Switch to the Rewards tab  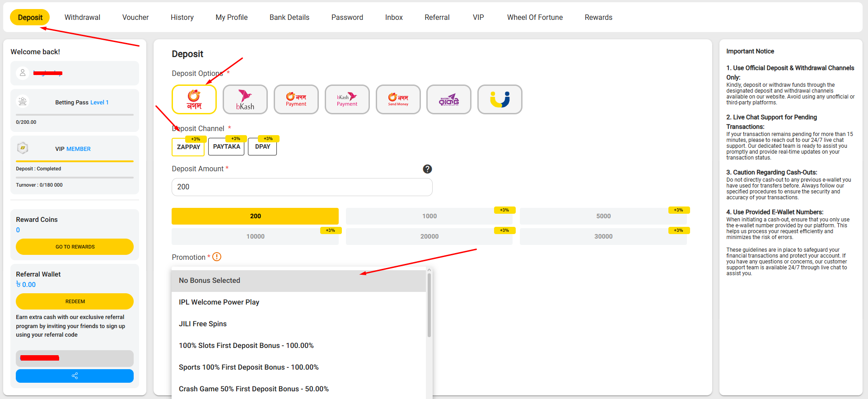tap(598, 17)
